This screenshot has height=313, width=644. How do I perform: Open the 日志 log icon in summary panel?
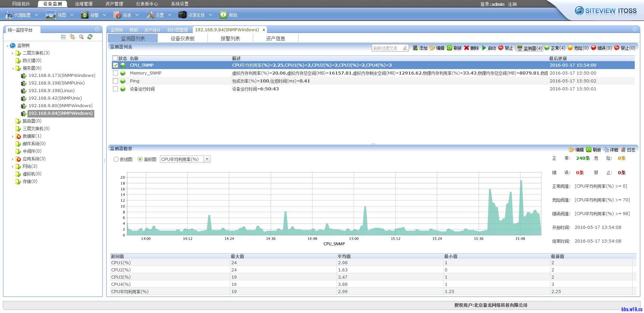(x=623, y=150)
